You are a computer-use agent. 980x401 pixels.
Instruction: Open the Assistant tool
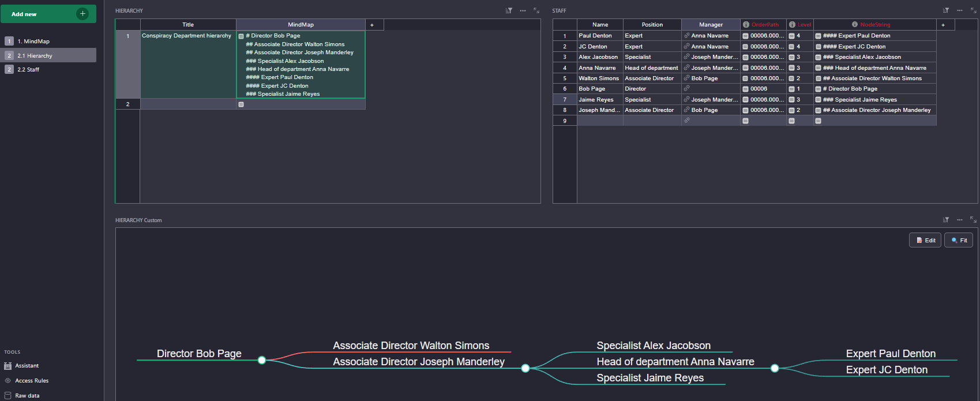click(27, 366)
